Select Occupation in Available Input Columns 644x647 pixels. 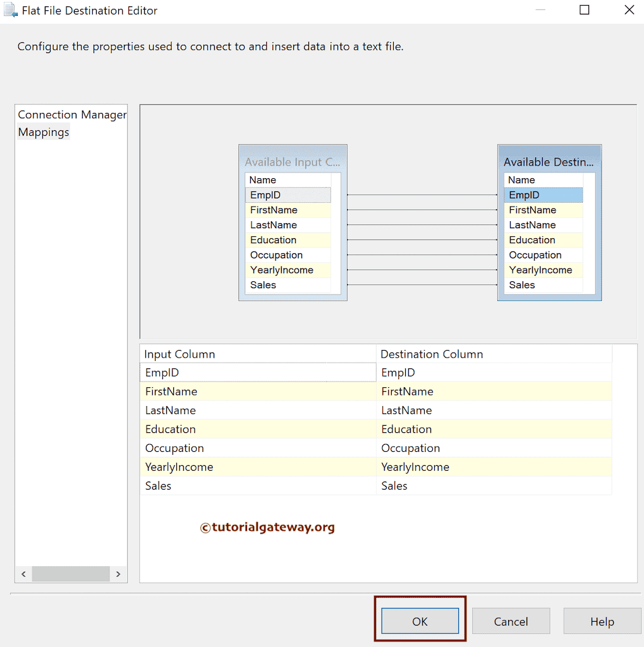[x=288, y=255]
